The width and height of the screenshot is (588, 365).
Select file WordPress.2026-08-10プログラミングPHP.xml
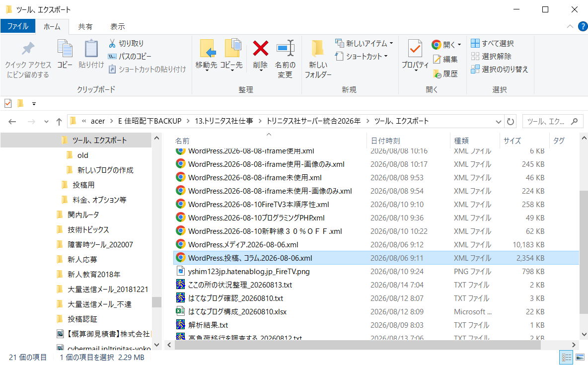point(256,218)
